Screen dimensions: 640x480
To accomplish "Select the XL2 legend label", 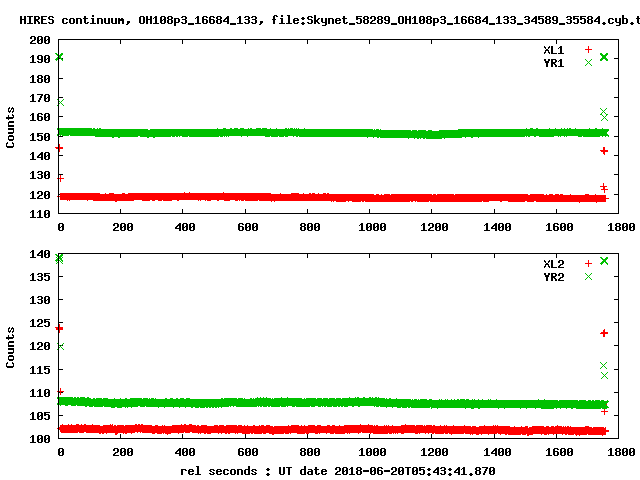I will tap(553, 264).
